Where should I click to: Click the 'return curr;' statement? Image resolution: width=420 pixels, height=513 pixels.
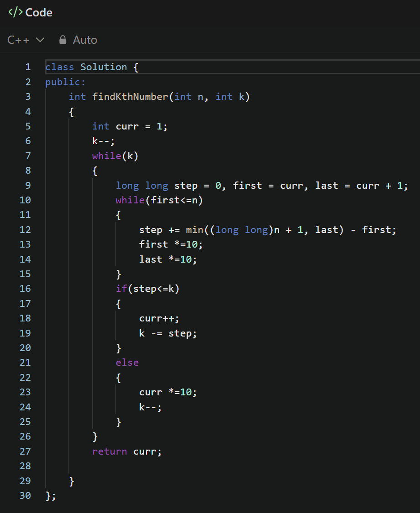[x=127, y=451]
